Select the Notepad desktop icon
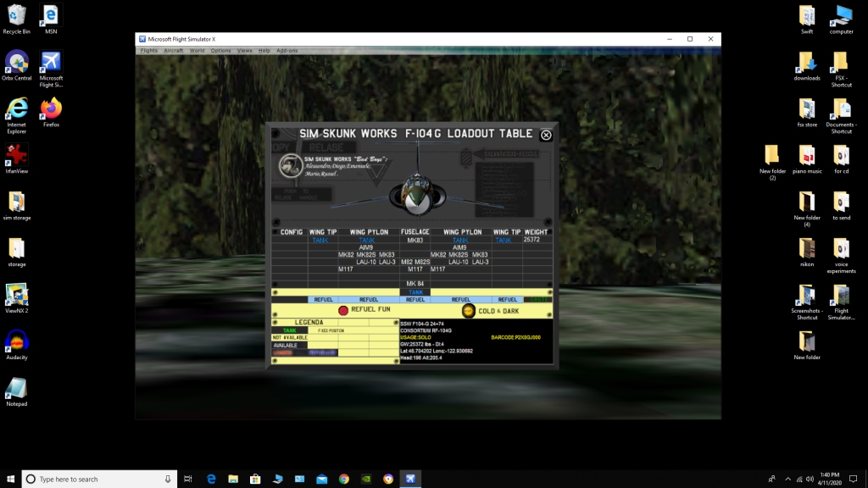This screenshot has height=488, width=868. coord(17,391)
